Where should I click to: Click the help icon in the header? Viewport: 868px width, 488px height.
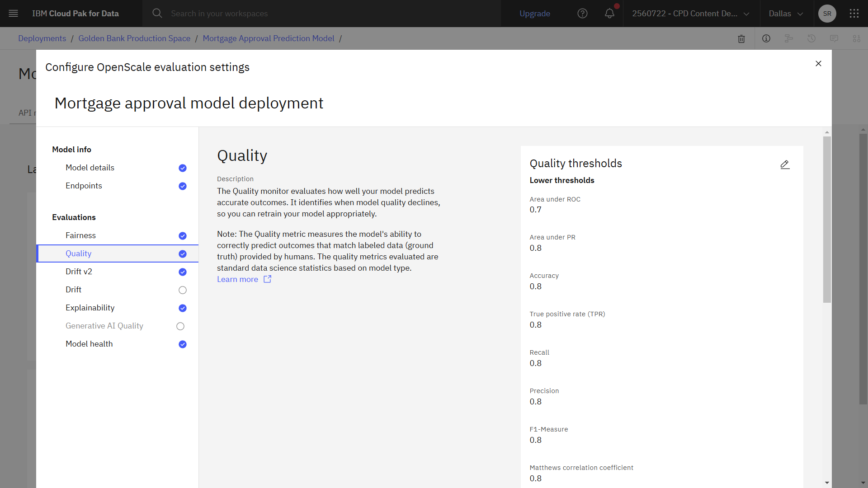click(582, 14)
